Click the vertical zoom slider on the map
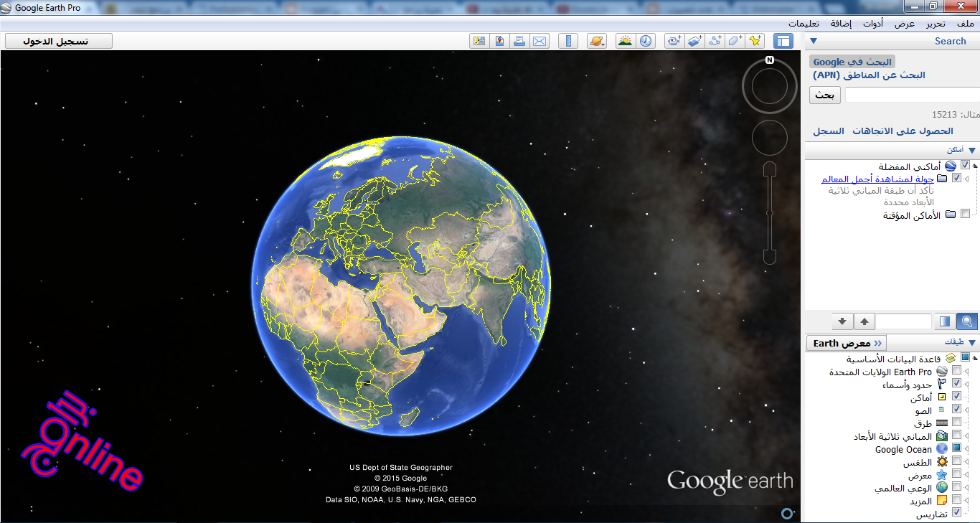Viewport: 980px width, 523px height. (770, 212)
